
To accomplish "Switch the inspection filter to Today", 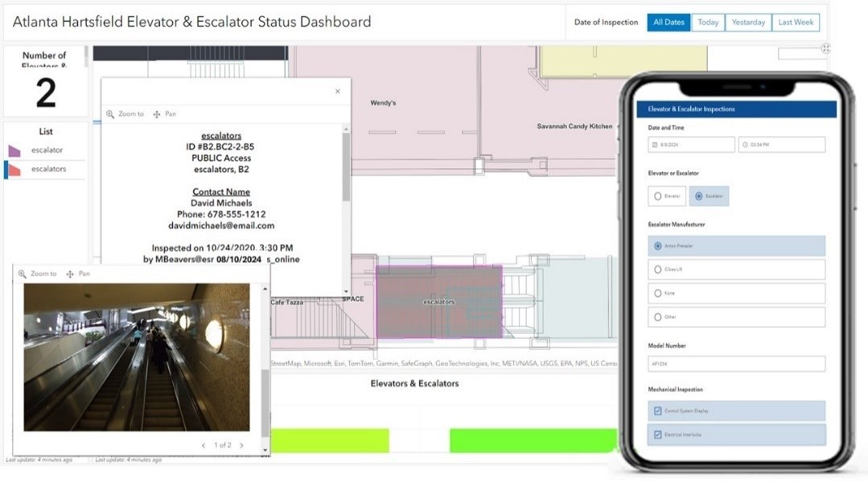I will tap(707, 23).
